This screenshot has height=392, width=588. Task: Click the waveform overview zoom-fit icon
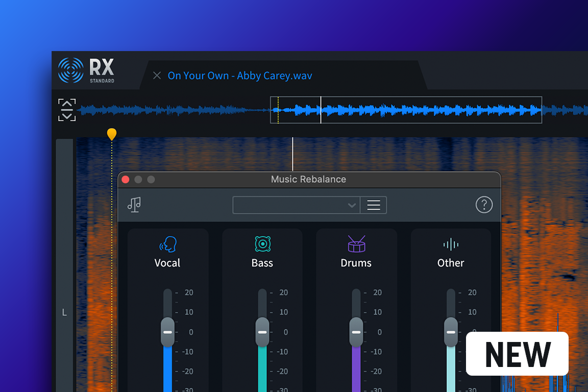tap(67, 110)
